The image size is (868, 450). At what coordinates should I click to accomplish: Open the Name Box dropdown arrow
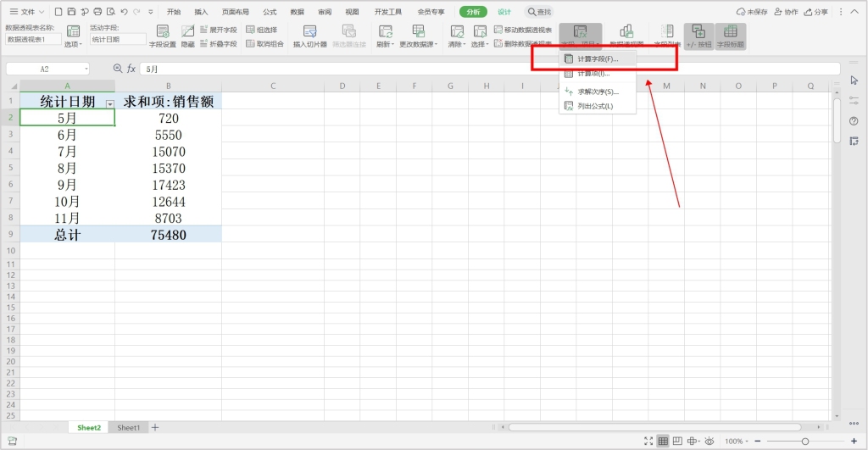point(86,69)
